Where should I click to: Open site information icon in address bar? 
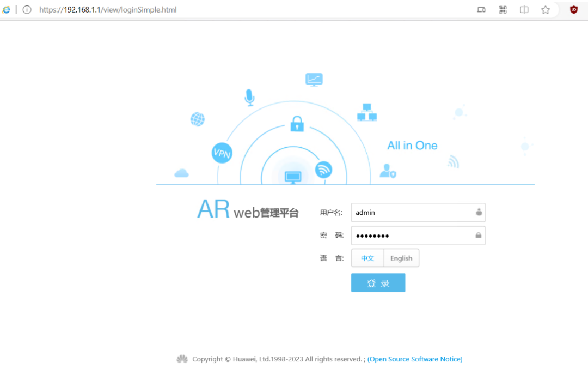[x=27, y=10]
